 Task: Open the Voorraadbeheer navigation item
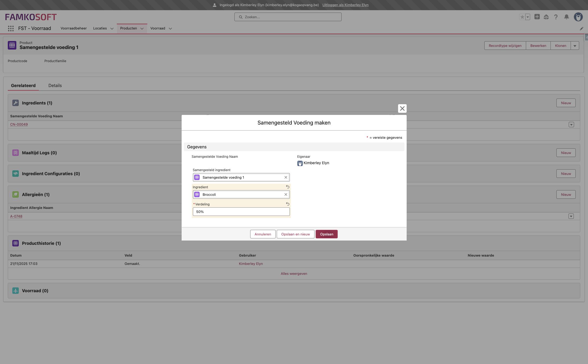coord(73,28)
